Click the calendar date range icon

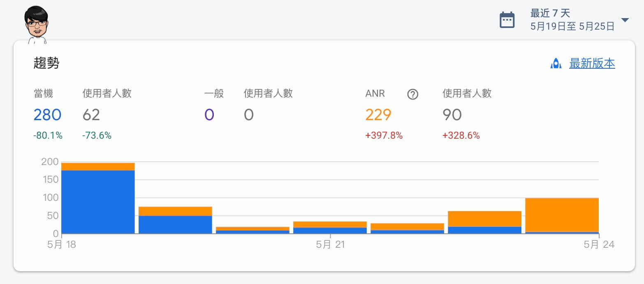507,20
